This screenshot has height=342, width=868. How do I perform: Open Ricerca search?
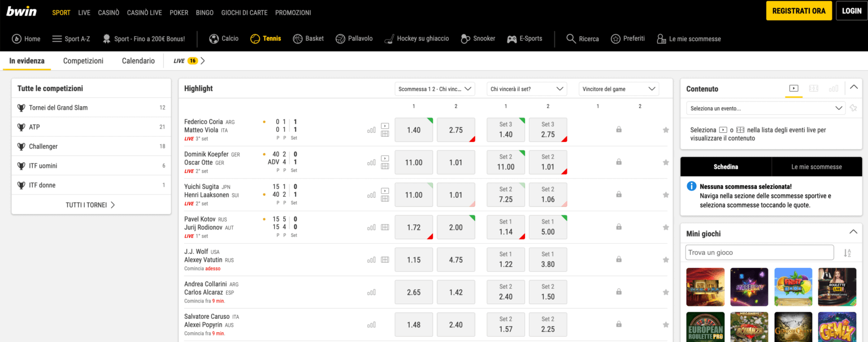click(x=583, y=39)
